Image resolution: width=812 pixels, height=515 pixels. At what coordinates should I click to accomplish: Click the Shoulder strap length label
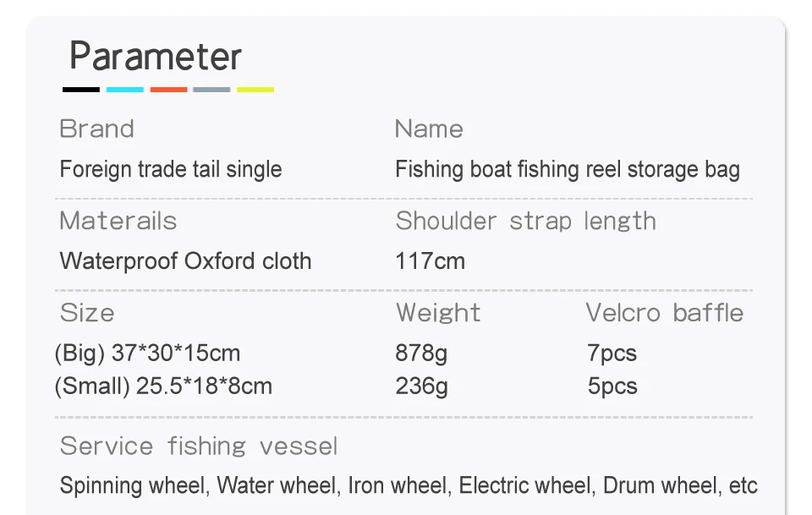[x=525, y=221]
